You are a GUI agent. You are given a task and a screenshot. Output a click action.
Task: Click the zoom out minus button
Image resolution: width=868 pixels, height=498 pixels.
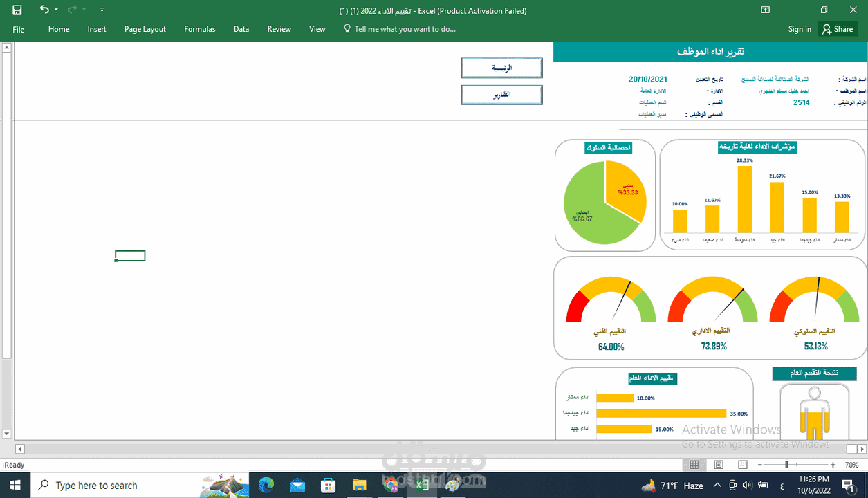[x=759, y=465]
